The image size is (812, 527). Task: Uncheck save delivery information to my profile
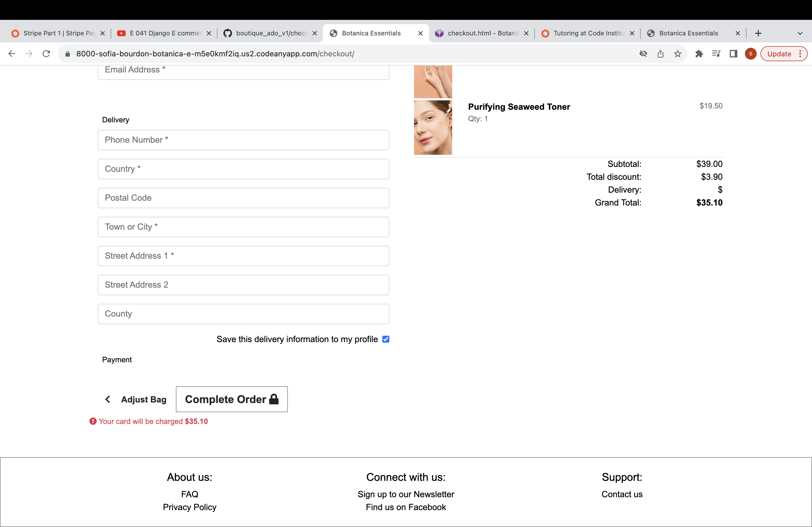386,339
